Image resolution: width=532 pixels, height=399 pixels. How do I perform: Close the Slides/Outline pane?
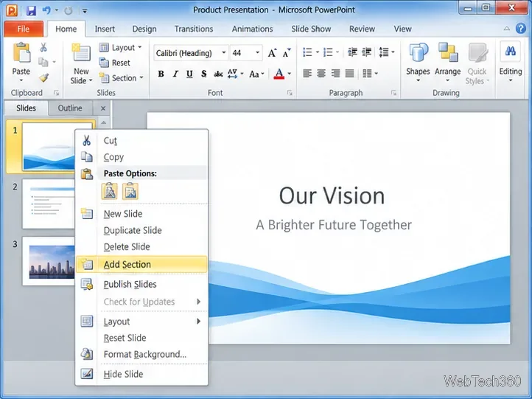click(x=103, y=108)
